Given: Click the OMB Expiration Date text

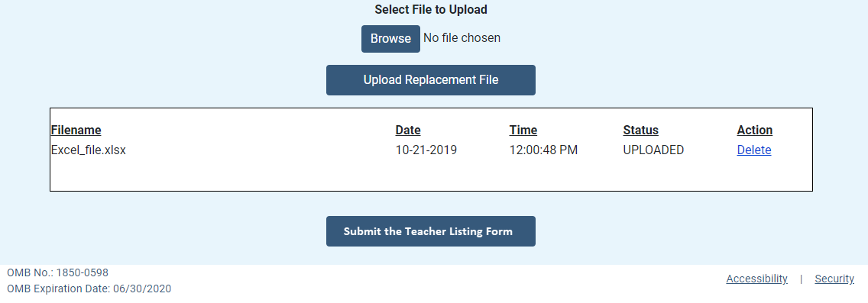Looking at the screenshot, I should tap(89, 288).
